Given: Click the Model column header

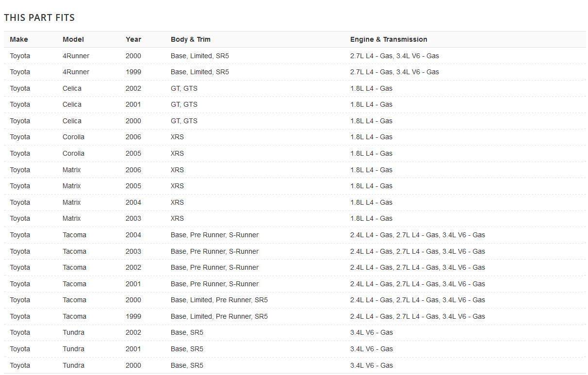Looking at the screenshot, I should pos(73,39).
